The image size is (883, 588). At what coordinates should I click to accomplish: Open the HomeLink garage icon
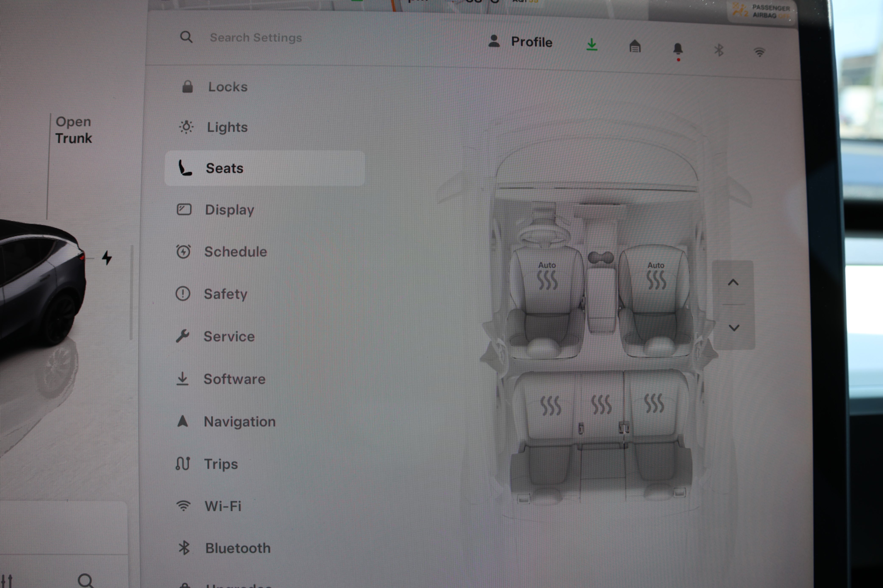click(635, 46)
